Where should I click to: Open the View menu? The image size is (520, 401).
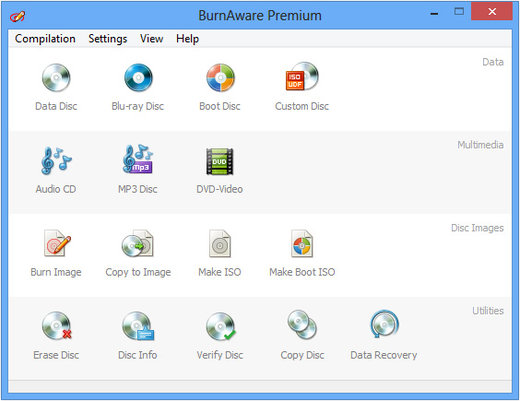pyautogui.click(x=152, y=39)
